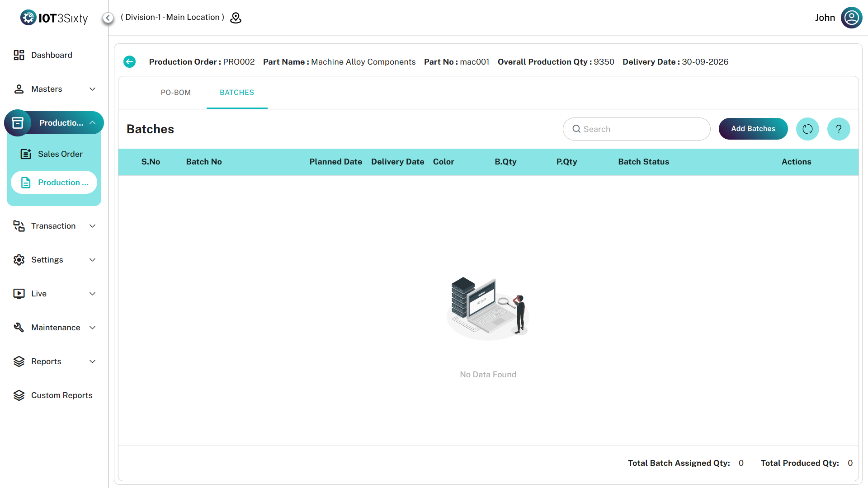Switch to the PO-BOM tab
Viewport: 868px width, 488px height.
[x=176, y=93]
